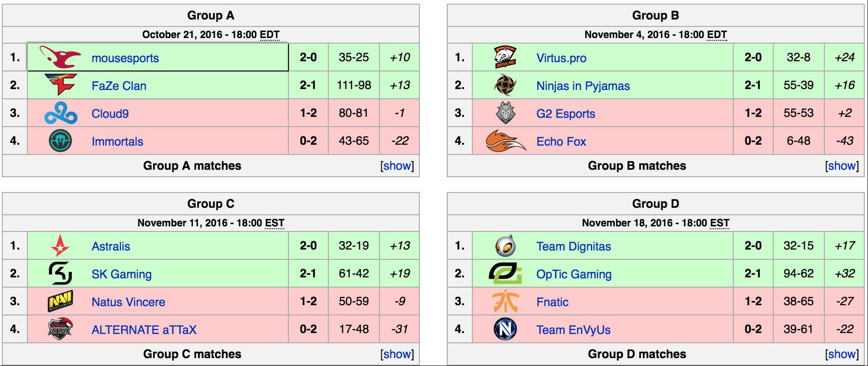
Task: Open the SK Gaming team link
Action: (x=122, y=274)
